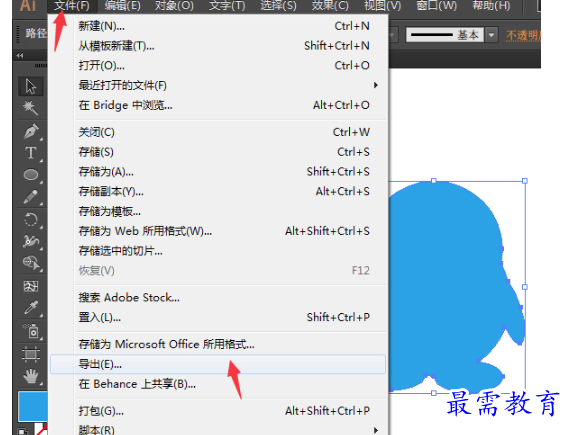The height and width of the screenshot is (435, 568).
Task: Open the 文件(F) menu
Action: 72,5
